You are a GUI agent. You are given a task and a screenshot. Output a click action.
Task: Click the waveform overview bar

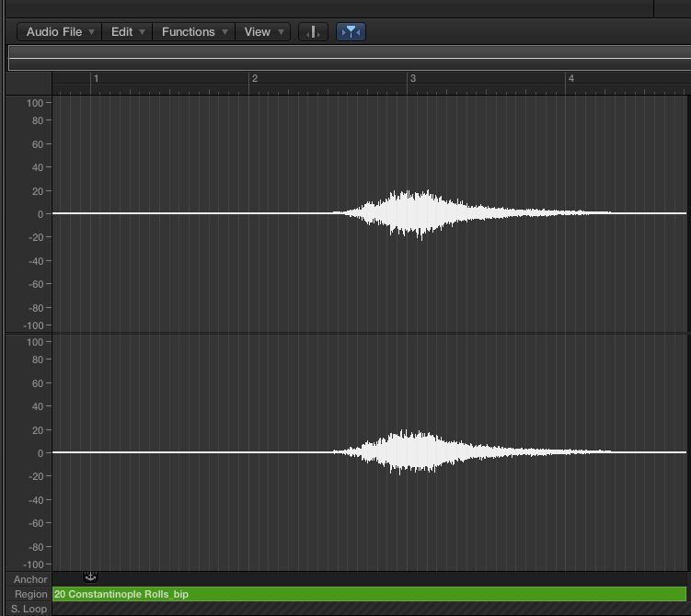[350, 58]
